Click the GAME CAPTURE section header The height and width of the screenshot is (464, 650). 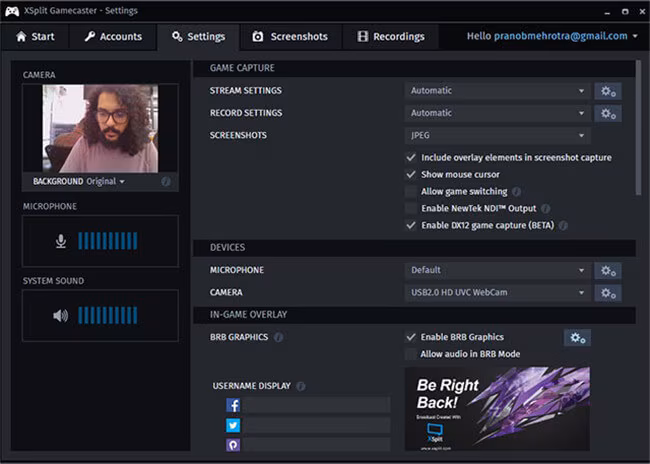[x=415, y=68]
